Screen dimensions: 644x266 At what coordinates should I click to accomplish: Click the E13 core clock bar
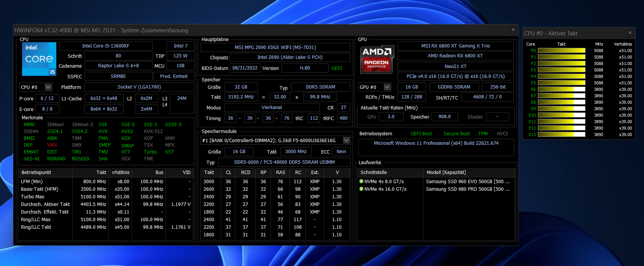[x=561, y=135]
